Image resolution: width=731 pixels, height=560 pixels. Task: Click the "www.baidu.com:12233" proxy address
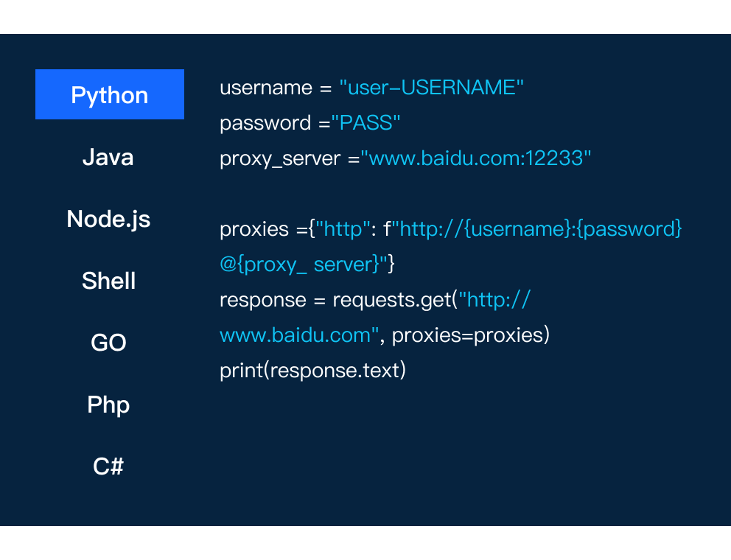click(x=476, y=158)
